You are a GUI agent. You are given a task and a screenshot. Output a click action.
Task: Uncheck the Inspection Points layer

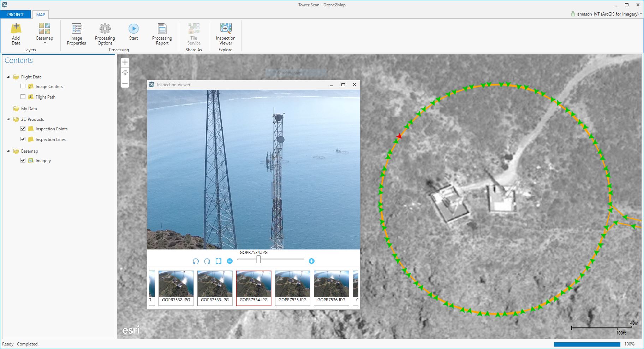(x=23, y=129)
